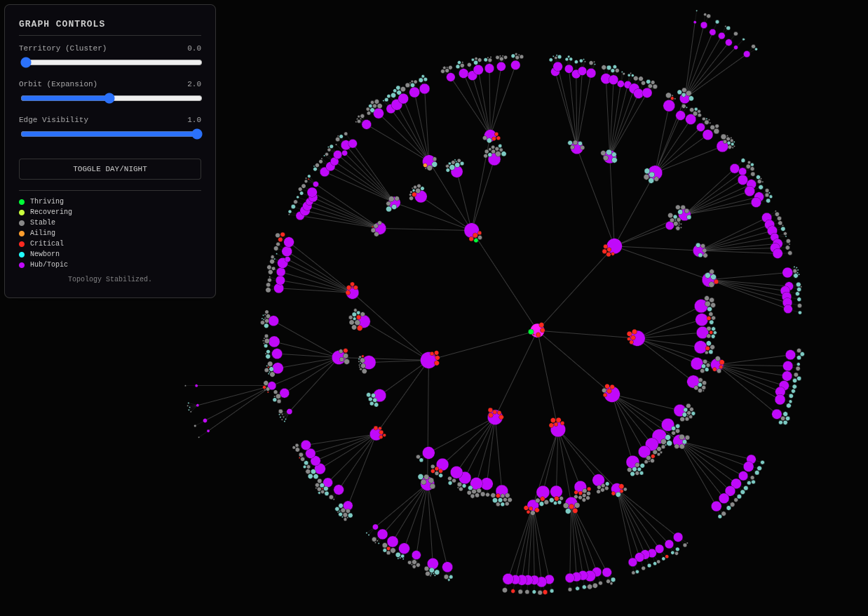This screenshot has width=868, height=616.
Task: Click the "Topology Stabilized." status text
Action: (110, 279)
